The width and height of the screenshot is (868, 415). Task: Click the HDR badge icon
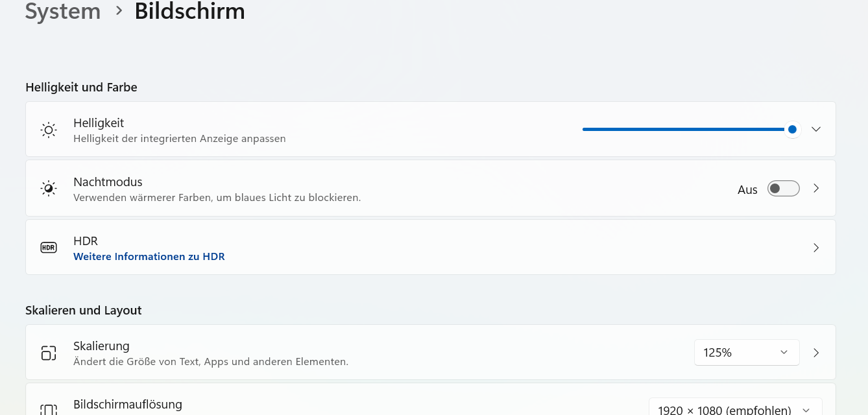pos(49,248)
